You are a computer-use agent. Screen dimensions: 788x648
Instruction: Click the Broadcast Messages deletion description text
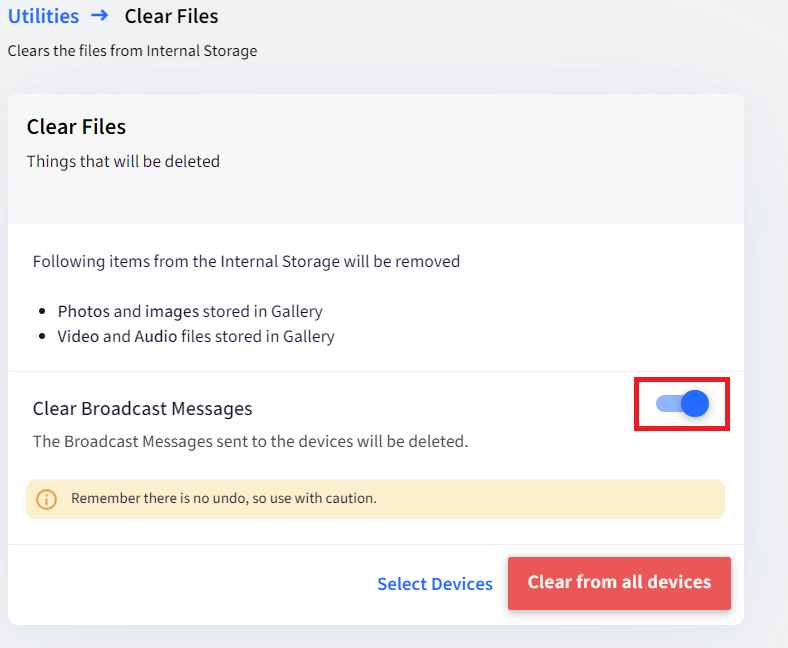pyautogui.click(x=250, y=441)
